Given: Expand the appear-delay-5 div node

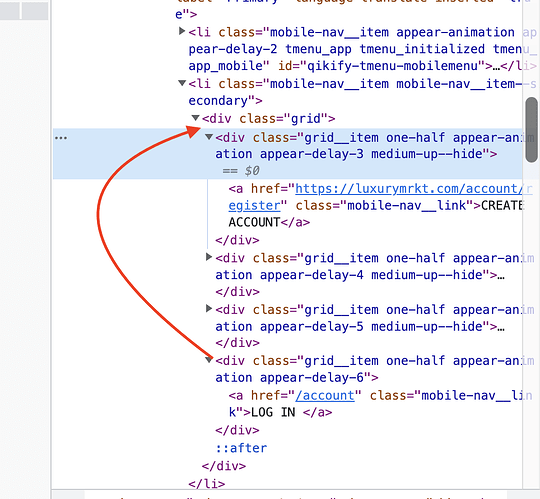Looking at the screenshot, I should (209, 309).
